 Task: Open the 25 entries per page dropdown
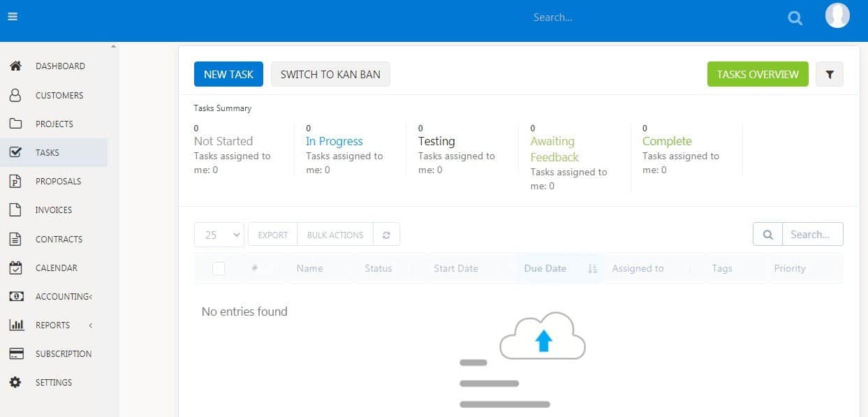tap(219, 235)
